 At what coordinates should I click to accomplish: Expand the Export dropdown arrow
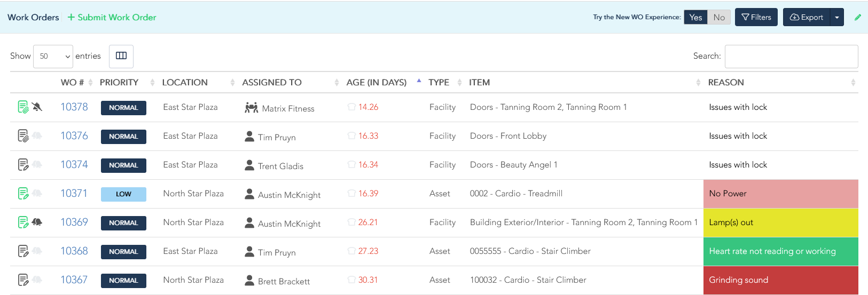837,17
